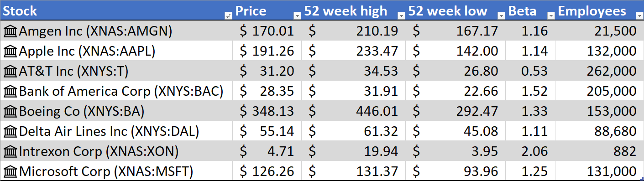644x181 pixels.
Task: Click the stock icon beside Delta Air Lines
Action: coord(9,131)
